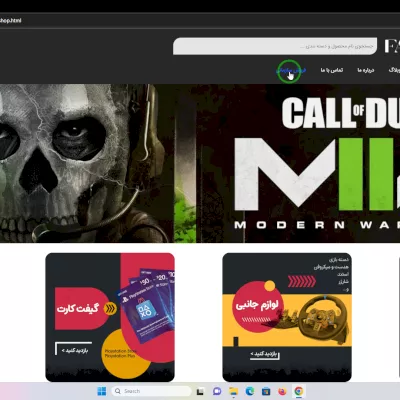
Task: Launch the Chat app from taskbar
Action: 217,391
